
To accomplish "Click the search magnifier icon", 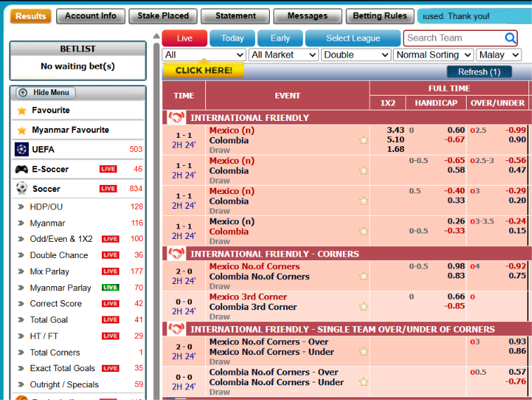I will coord(510,38).
